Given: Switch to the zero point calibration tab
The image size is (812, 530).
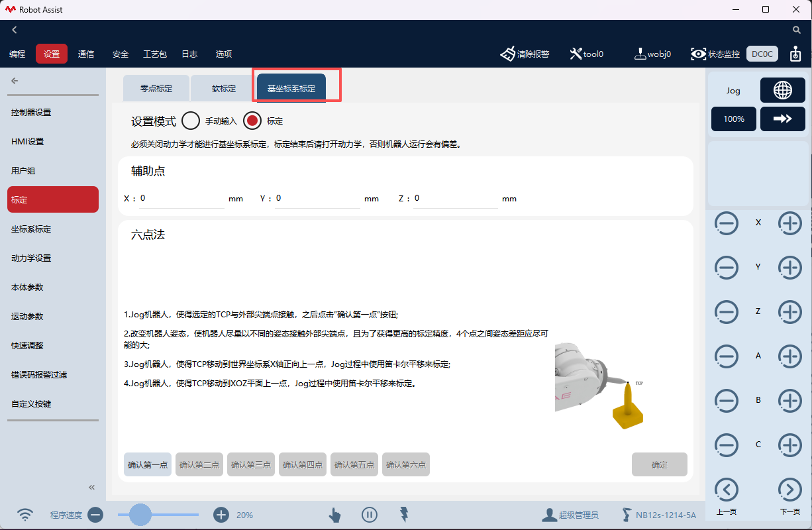Looking at the screenshot, I should pyautogui.click(x=156, y=88).
